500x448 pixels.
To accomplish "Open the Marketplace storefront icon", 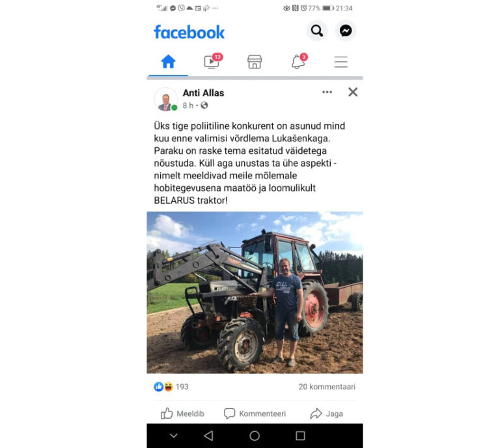I will (255, 62).
